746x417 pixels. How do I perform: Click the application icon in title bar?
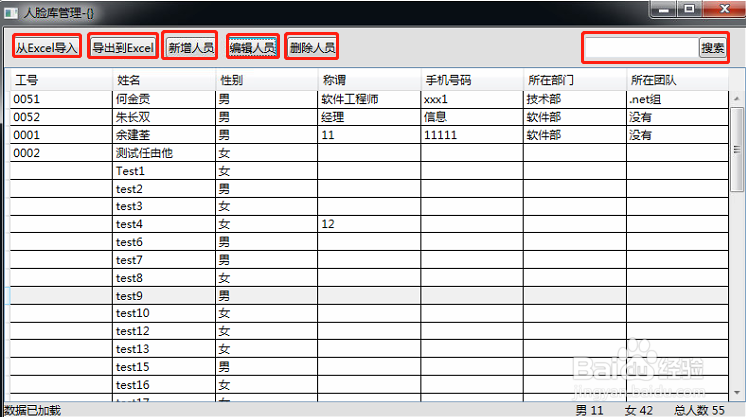coord(10,12)
